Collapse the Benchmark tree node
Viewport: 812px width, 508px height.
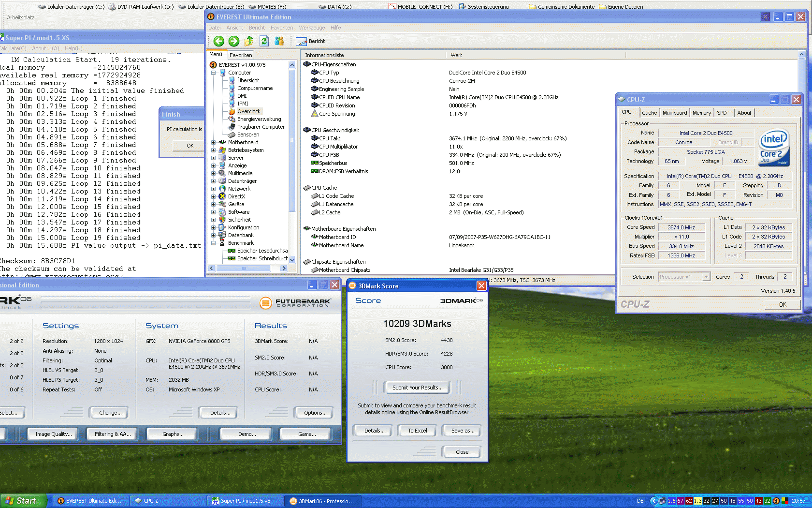(213, 243)
